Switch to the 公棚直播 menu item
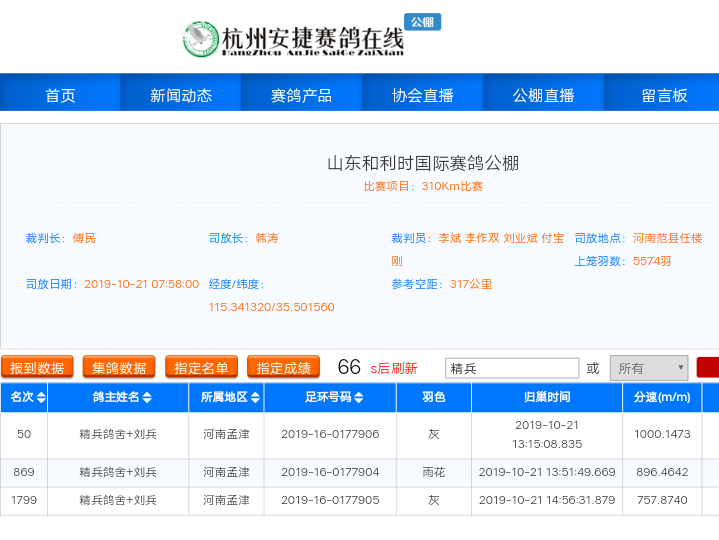This screenshot has height=540, width=719. (x=543, y=95)
